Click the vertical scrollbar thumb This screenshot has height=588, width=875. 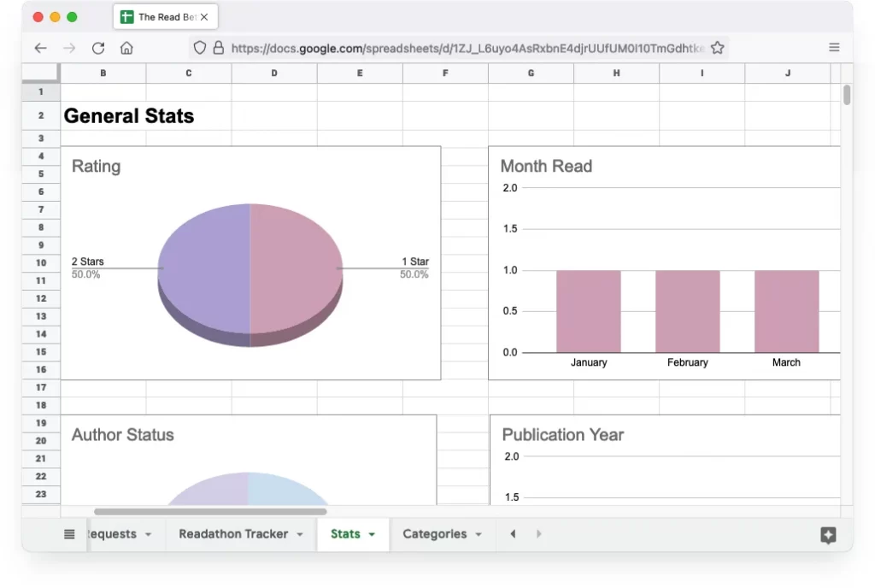tap(847, 95)
